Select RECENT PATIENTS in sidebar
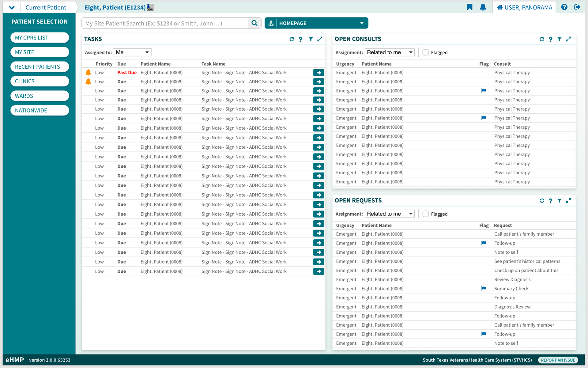588x368 pixels. coord(40,67)
